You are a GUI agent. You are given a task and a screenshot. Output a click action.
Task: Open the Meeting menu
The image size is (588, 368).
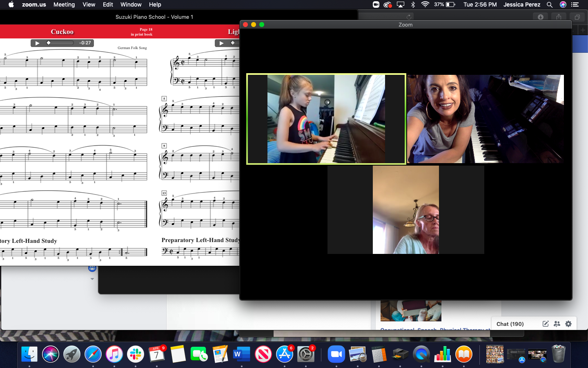[x=64, y=4]
